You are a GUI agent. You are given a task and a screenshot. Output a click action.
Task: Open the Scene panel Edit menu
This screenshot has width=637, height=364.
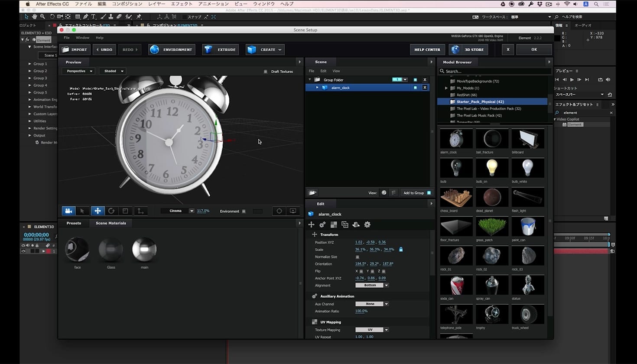(323, 71)
